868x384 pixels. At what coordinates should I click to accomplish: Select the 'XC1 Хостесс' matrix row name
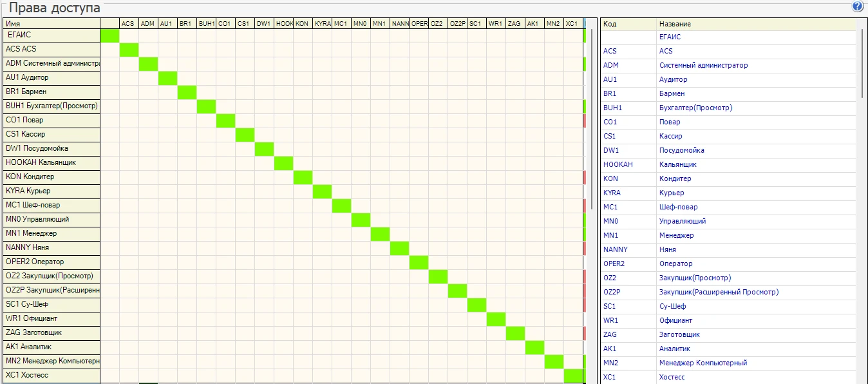click(x=52, y=376)
